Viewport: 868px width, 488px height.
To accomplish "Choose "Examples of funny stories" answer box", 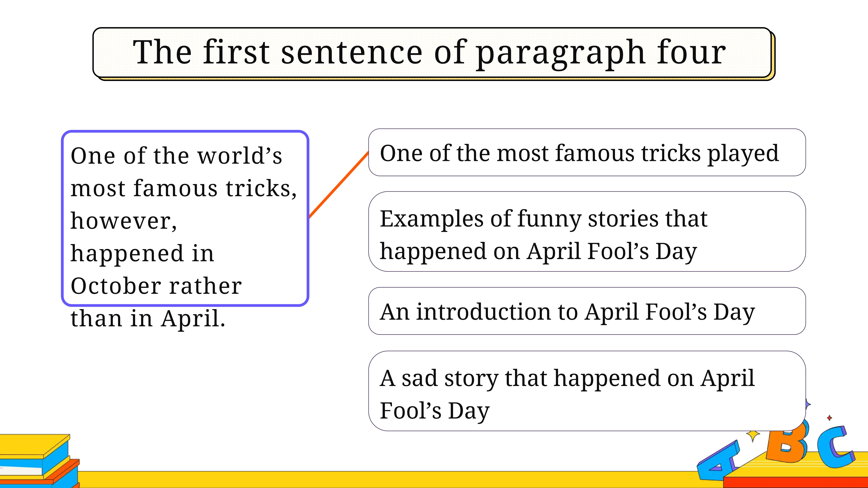I will click(587, 232).
